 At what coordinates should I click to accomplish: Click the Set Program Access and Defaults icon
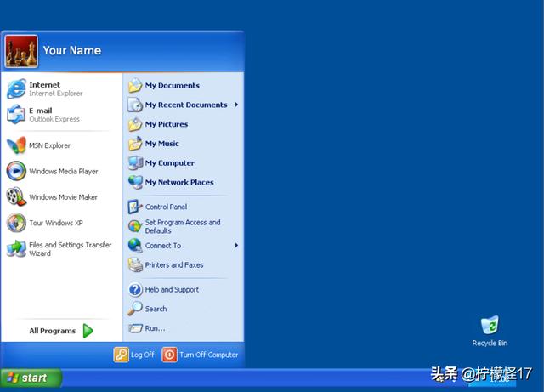tap(135, 226)
